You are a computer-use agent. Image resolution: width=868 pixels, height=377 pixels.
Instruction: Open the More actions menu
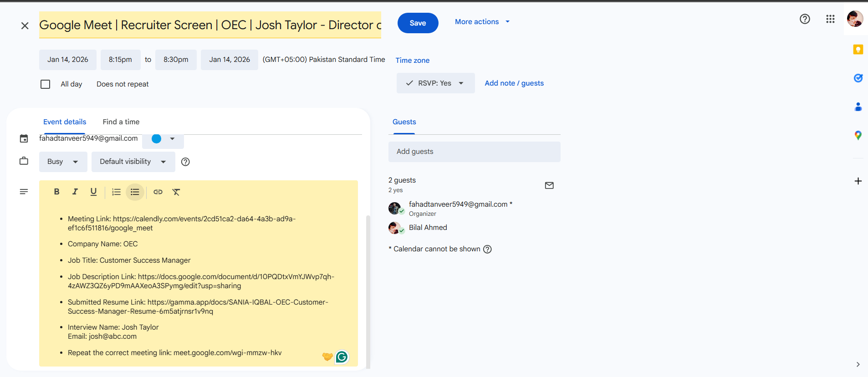coord(482,22)
